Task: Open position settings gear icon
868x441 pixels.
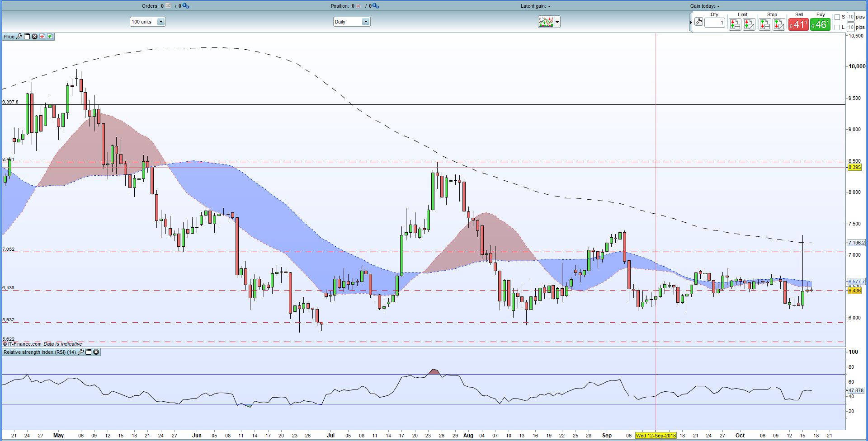Action: coord(375,6)
